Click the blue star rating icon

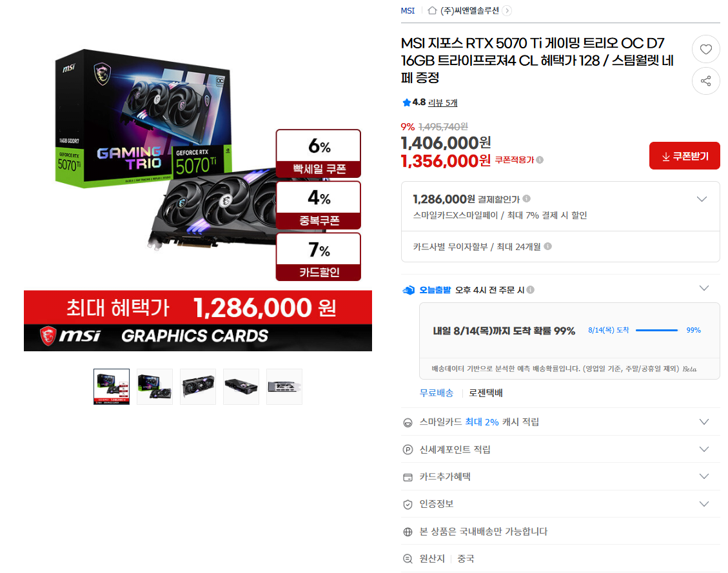click(406, 102)
